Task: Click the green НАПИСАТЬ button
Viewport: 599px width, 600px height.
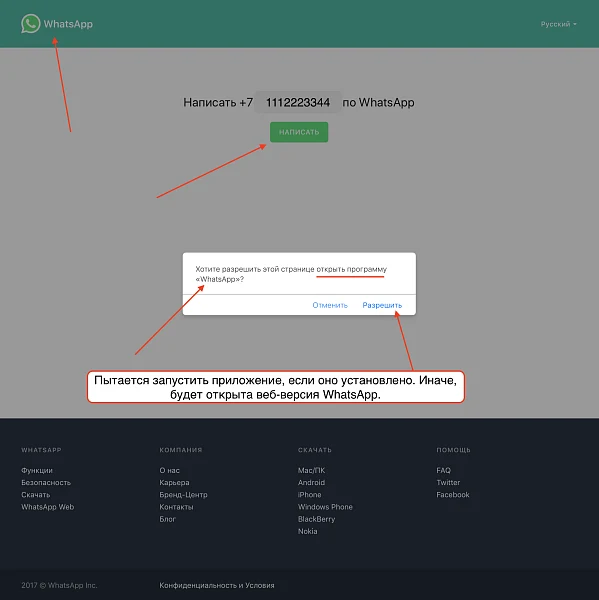Action: click(x=299, y=132)
